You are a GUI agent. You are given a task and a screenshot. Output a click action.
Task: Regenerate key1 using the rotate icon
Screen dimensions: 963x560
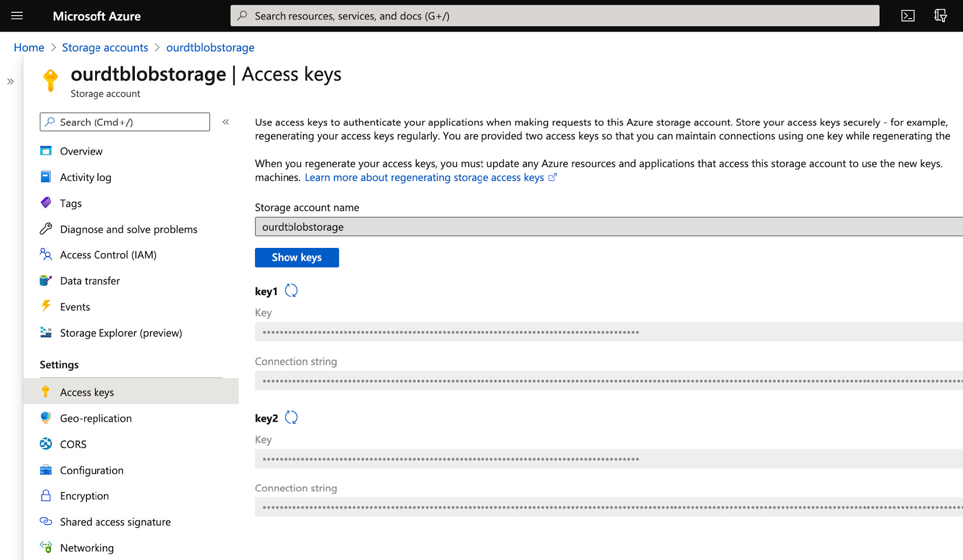pyautogui.click(x=291, y=290)
